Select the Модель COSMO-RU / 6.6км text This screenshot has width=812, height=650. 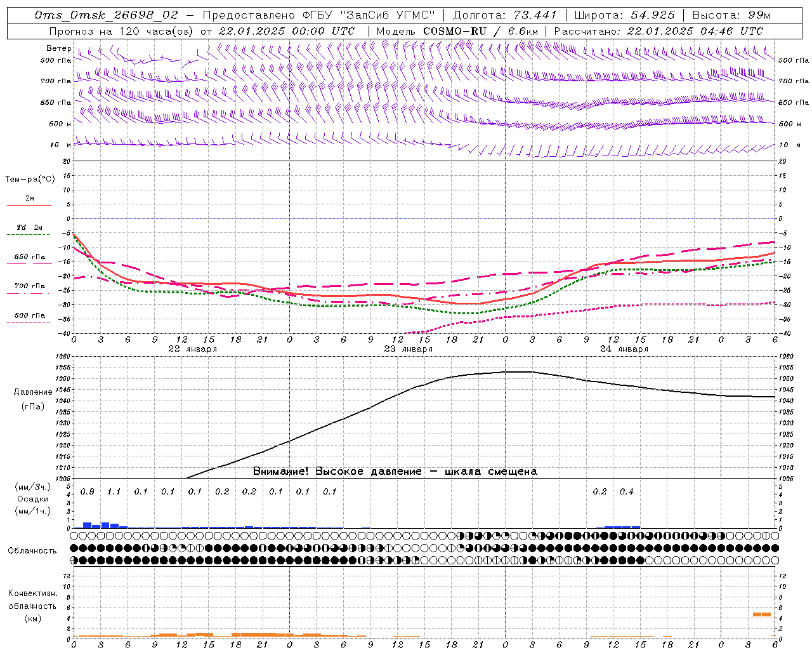(457, 31)
